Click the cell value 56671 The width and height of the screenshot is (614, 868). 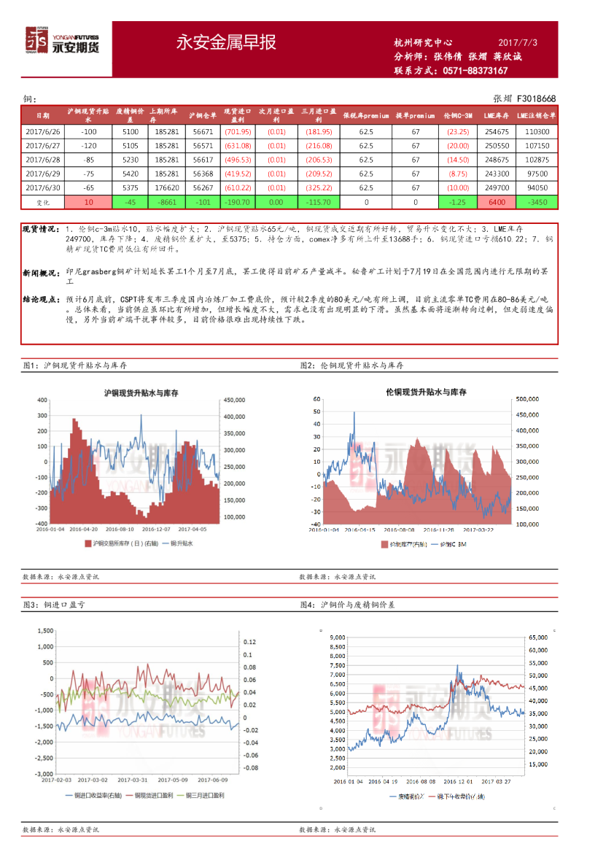[x=203, y=132]
